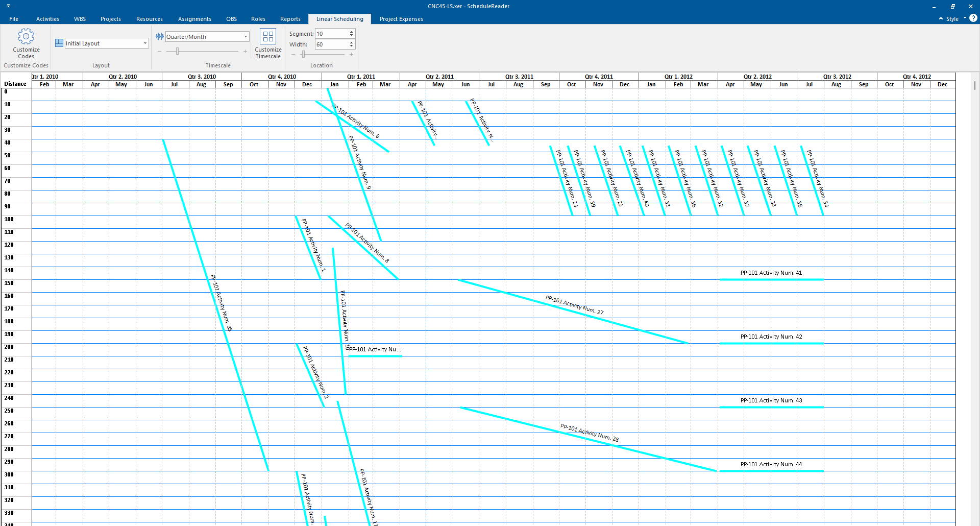Click the Location width slider handle

point(303,54)
